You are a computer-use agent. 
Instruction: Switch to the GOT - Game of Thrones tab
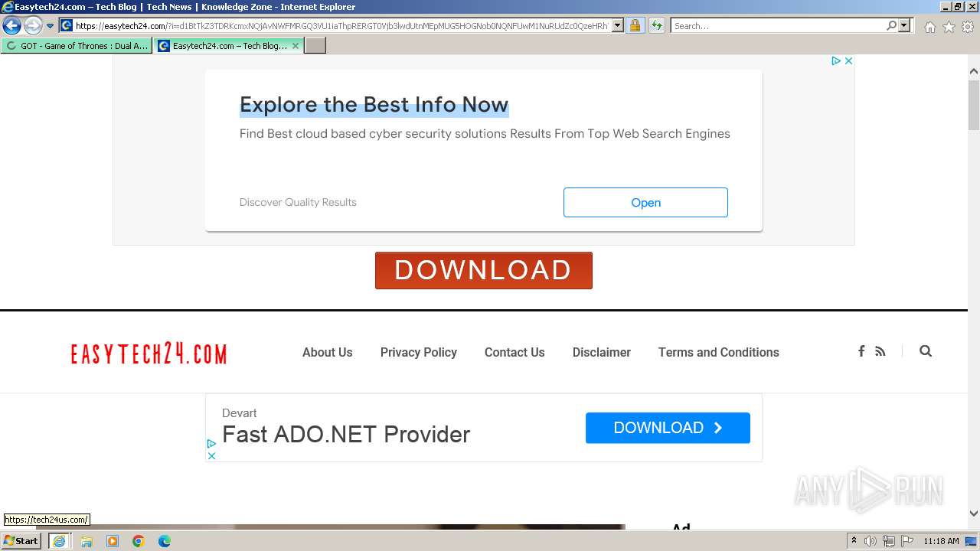[77, 46]
